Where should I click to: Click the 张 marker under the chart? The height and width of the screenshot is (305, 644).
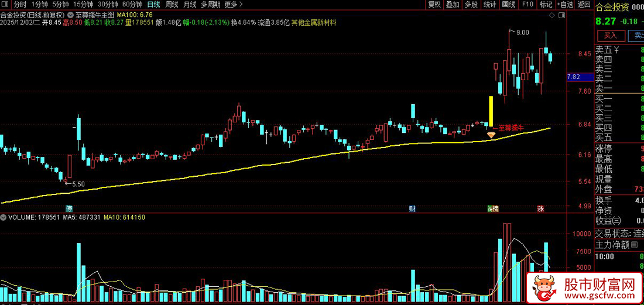(x=540, y=208)
